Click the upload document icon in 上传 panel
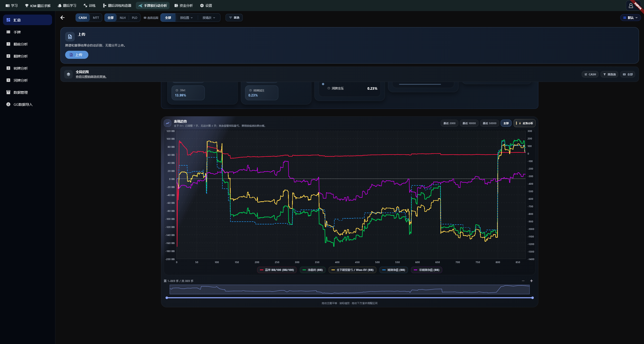644x344 pixels. click(70, 37)
